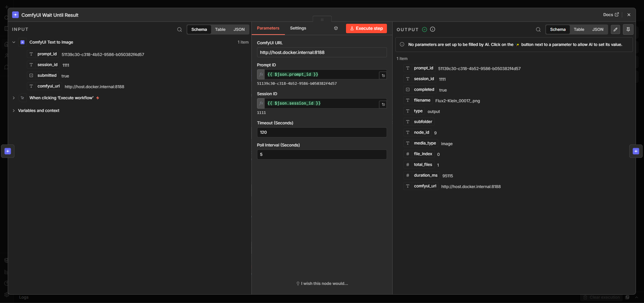This screenshot has width=644, height=303.
Task: Click the edit output pencil icon
Action: tap(615, 29)
